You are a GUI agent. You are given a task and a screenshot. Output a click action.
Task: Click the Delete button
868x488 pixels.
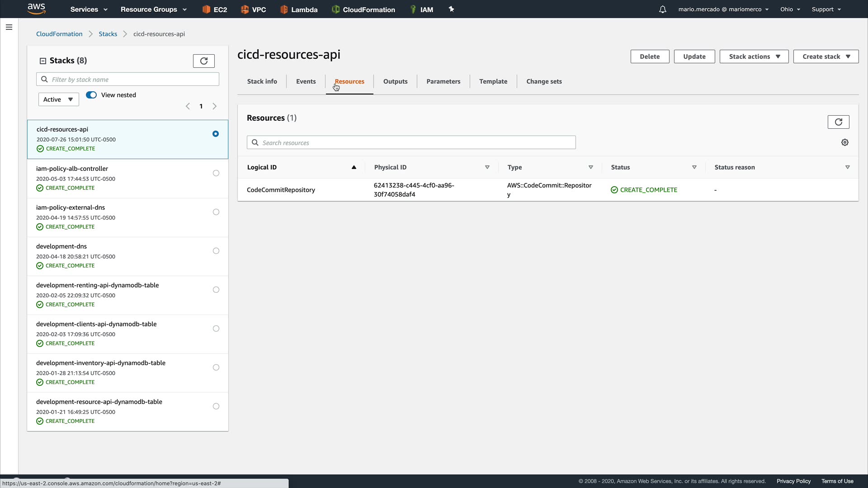[x=649, y=56]
